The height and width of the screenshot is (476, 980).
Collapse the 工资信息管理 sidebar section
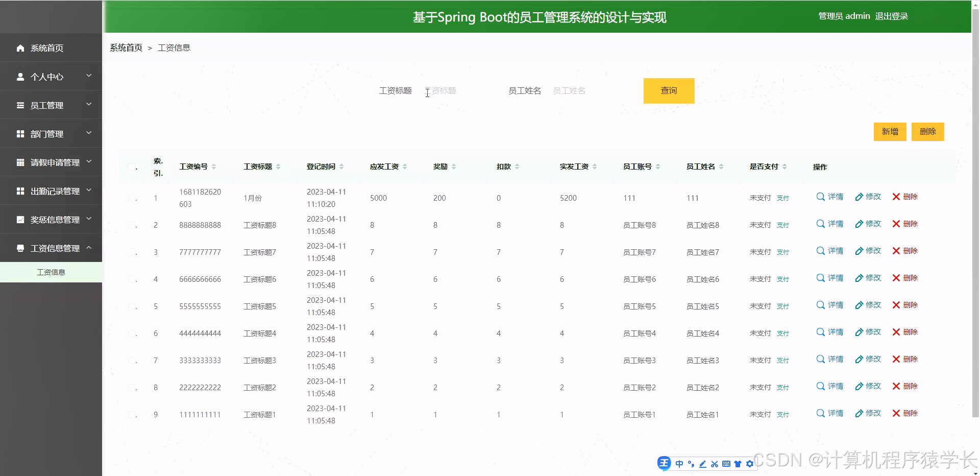tap(51, 248)
